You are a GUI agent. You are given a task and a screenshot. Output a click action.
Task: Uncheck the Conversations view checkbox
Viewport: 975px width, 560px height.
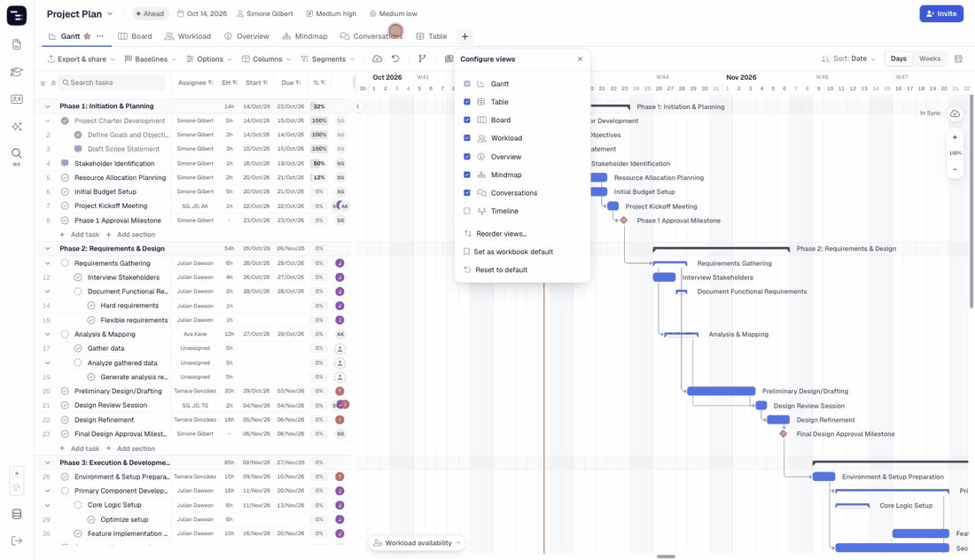coord(467,192)
